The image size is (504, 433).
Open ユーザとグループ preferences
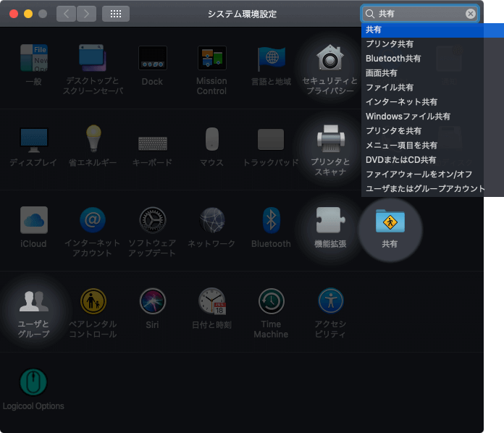[34, 301]
